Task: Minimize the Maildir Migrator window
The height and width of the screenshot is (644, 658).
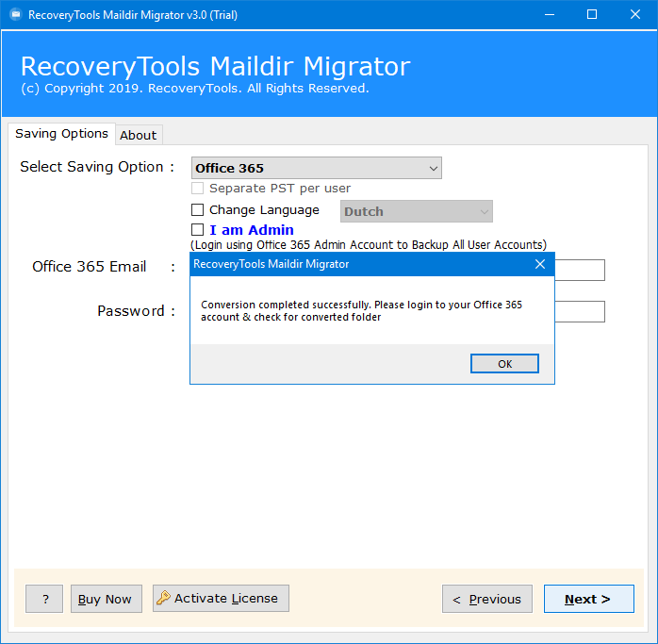Action: point(550,15)
